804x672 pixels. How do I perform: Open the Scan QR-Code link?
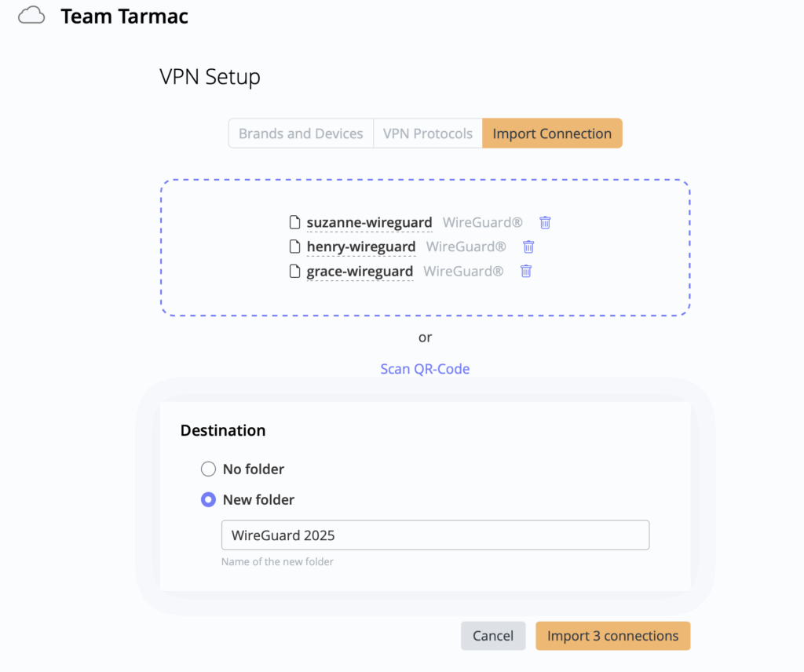coord(425,369)
